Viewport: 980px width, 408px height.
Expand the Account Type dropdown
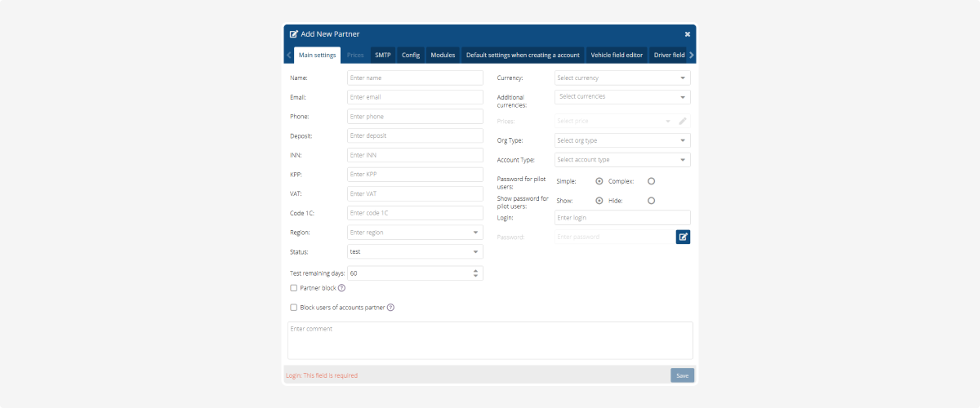[622, 160]
